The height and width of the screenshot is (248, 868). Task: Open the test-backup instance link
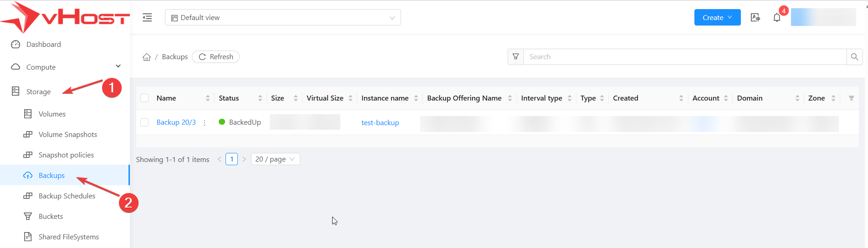380,123
